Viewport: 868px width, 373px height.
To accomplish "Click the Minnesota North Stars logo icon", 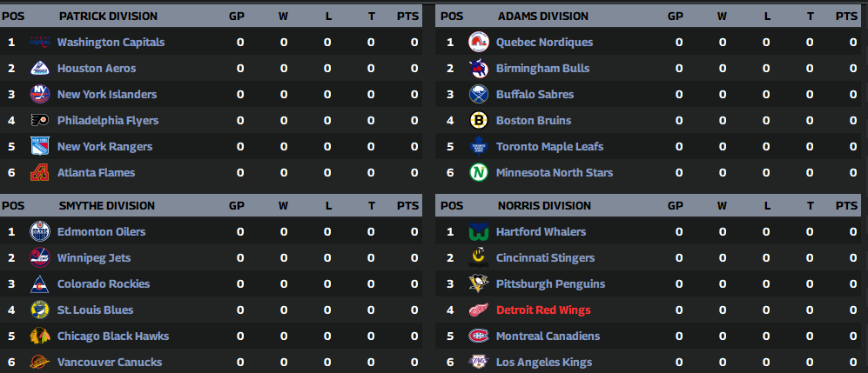I will [x=478, y=173].
